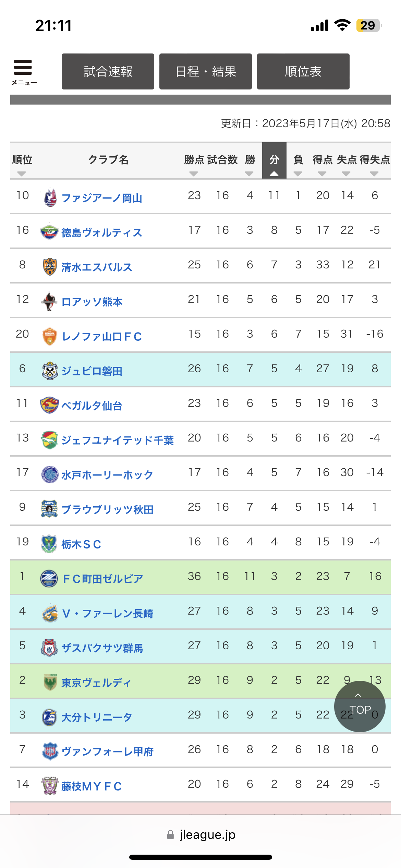Image resolution: width=401 pixels, height=868 pixels.
Task: Sort table by 勝点 points column
Action: pyautogui.click(x=194, y=173)
